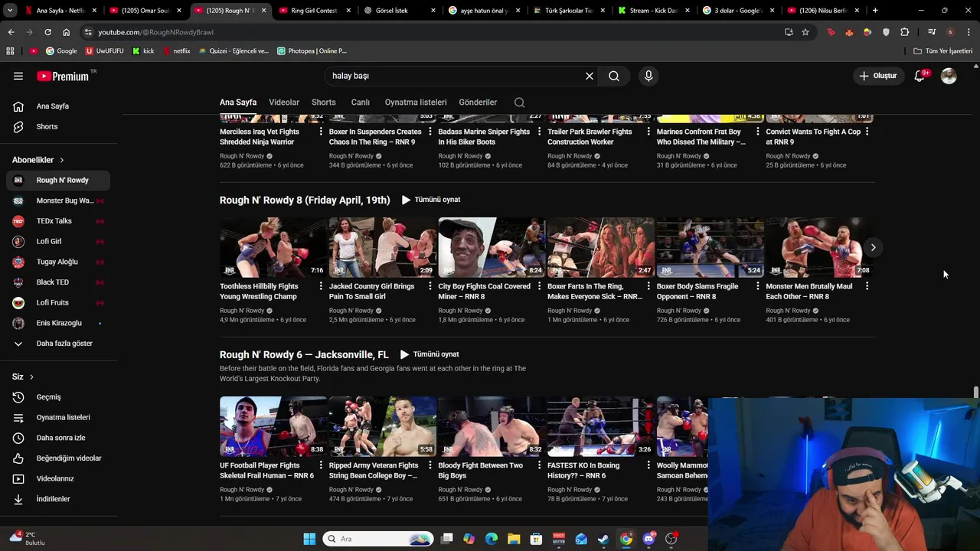Expand the Siz section chevron
980x551 pixels.
(31, 377)
